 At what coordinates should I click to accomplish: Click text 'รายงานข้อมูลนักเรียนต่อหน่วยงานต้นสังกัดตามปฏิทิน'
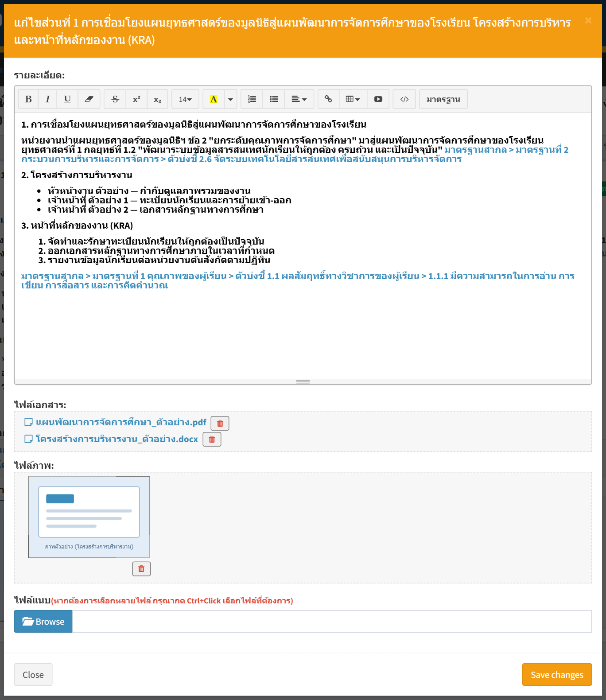click(x=159, y=260)
